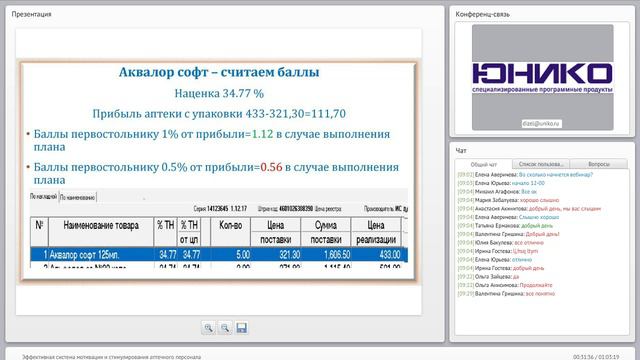Click the Чат panel title

coord(461,151)
